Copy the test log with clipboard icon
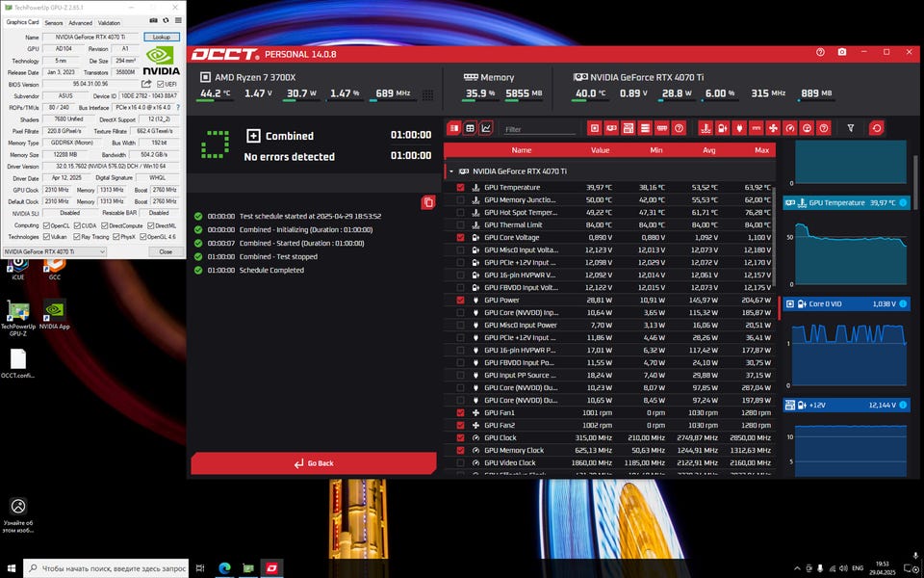 tap(428, 203)
